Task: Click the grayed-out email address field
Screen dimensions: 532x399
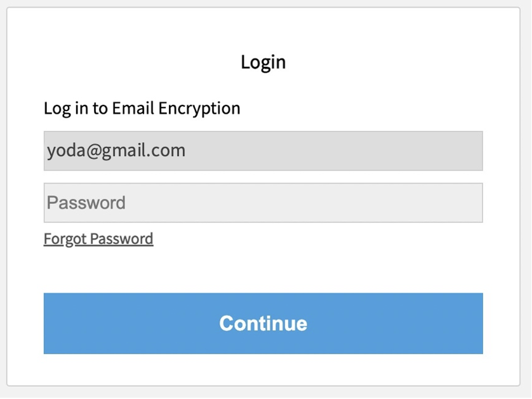Action: (263, 151)
